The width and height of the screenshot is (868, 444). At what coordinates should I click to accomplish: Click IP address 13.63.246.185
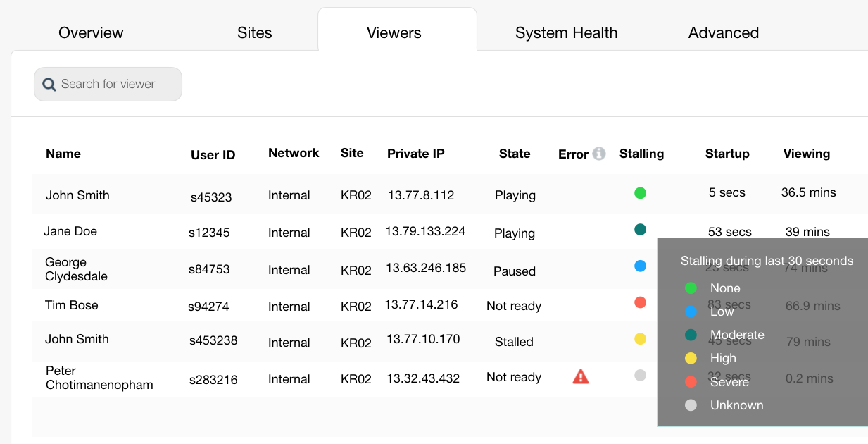pyautogui.click(x=426, y=268)
